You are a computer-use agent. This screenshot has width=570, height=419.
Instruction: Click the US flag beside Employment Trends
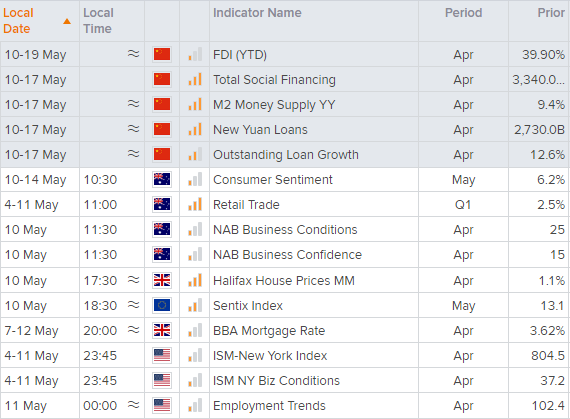coord(162,406)
